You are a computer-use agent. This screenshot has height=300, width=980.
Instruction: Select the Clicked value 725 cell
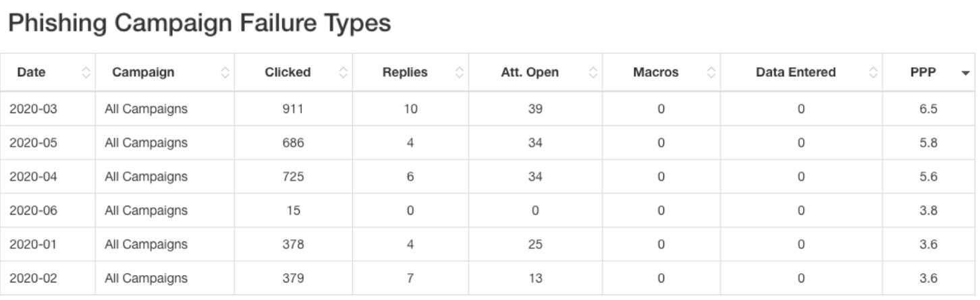[x=293, y=177]
